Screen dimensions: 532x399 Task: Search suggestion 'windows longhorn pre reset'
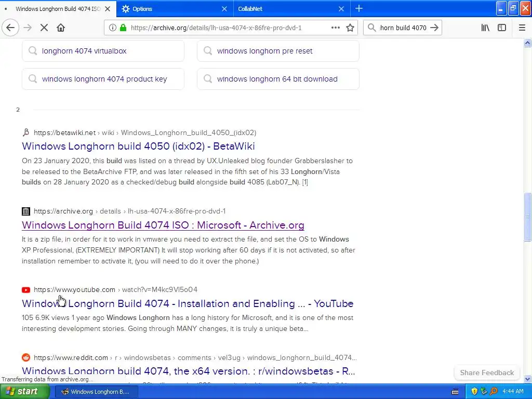pos(278,51)
